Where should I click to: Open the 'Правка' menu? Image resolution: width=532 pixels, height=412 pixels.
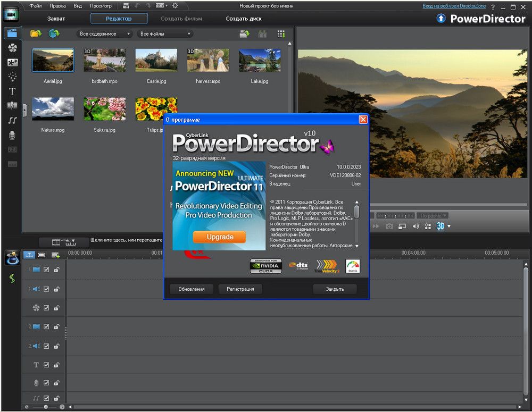[57, 6]
